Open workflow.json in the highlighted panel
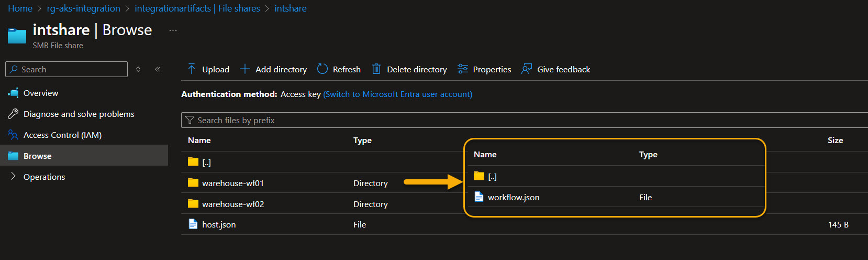 pos(513,198)
